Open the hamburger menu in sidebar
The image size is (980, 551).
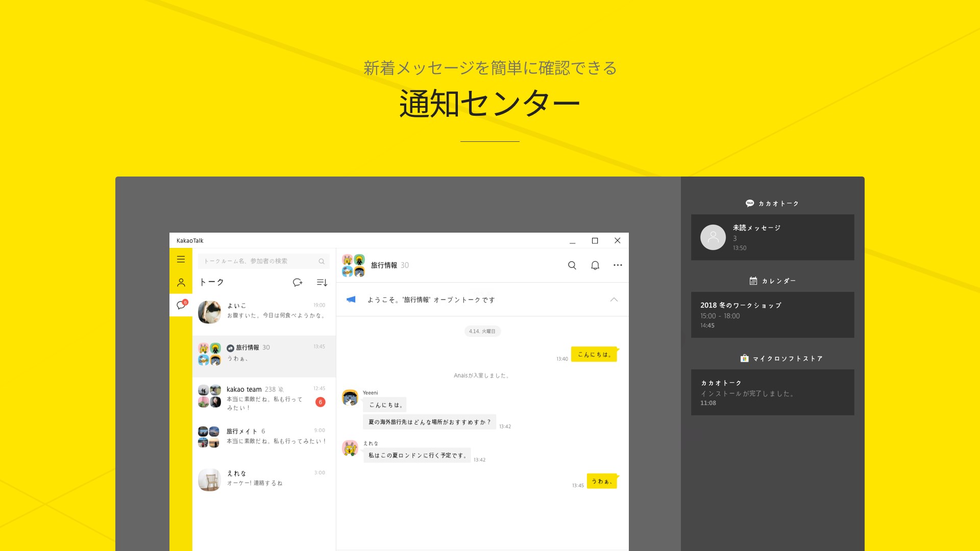181,259
